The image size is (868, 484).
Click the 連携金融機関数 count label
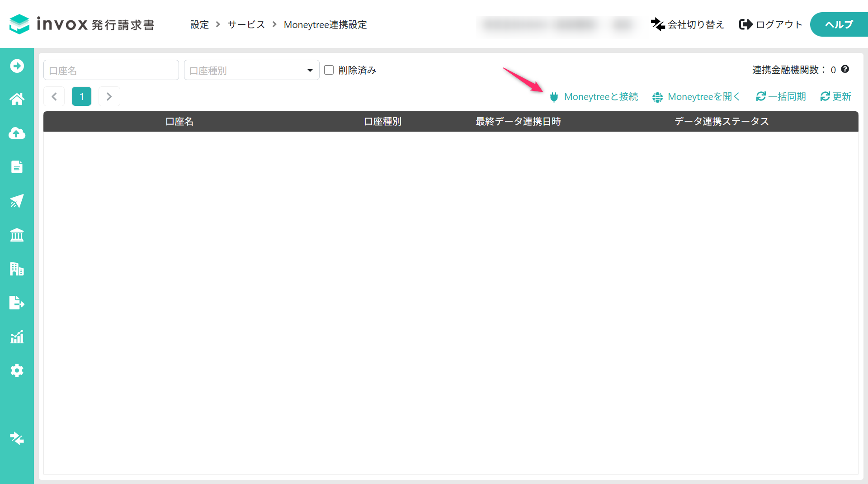tap(794, 70)
